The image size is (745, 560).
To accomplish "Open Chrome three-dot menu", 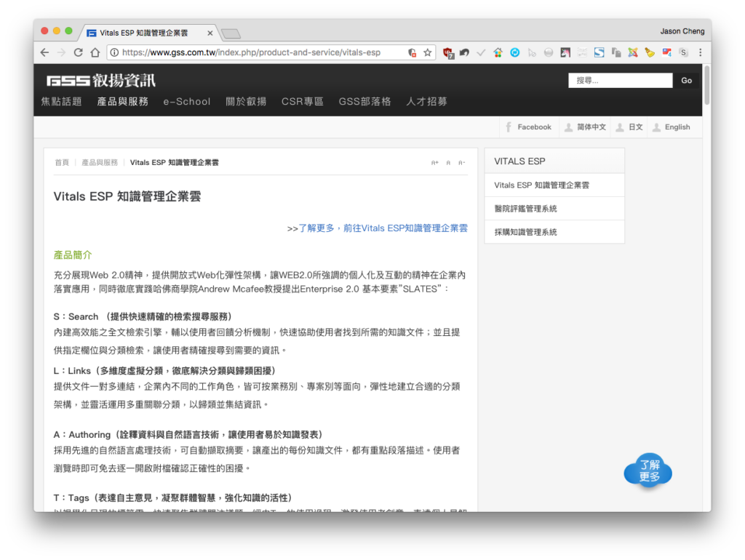I will [x=701, y=52].
